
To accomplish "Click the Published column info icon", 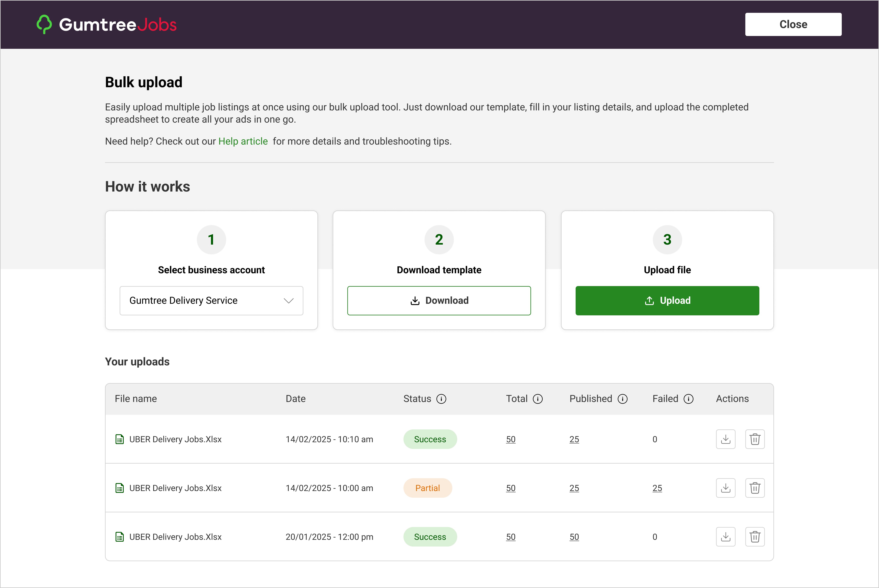I will [x=623, y=399].
